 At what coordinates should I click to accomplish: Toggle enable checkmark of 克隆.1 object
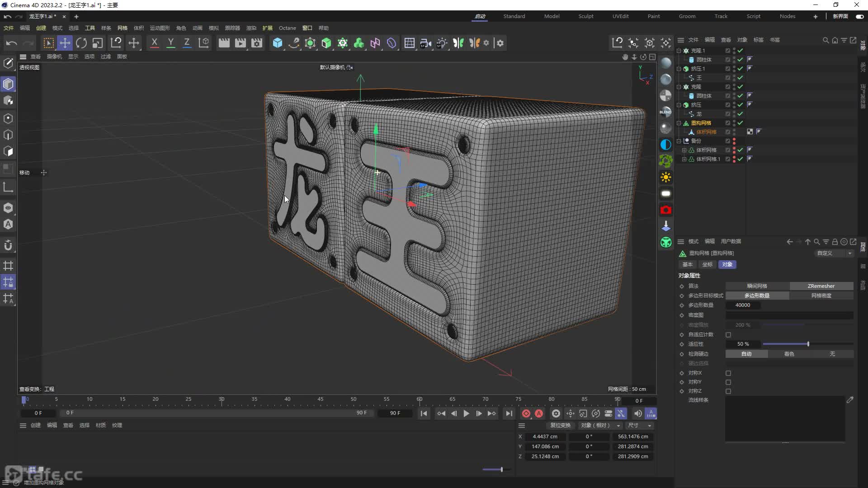pyautogui.click(x=741, y=51)
